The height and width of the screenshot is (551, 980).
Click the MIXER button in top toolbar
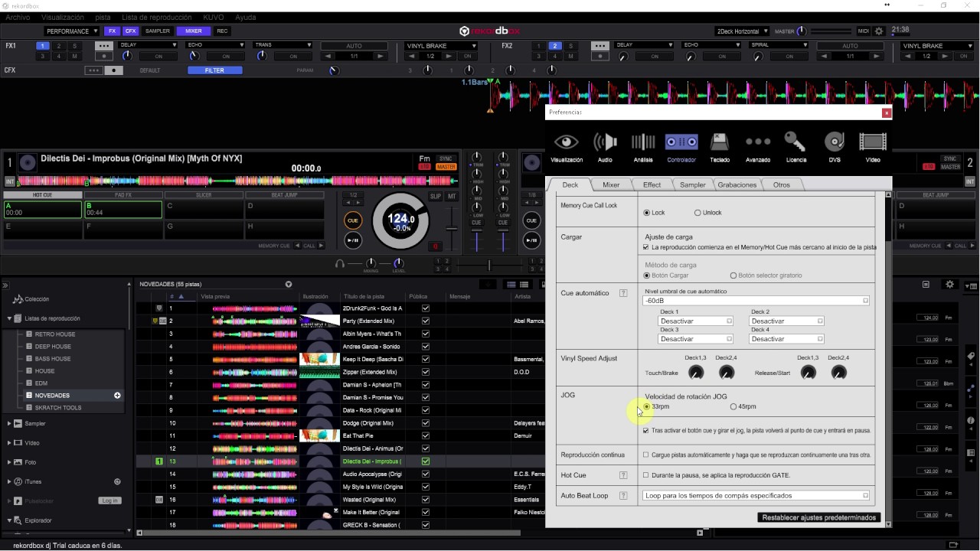click(194, 31)
